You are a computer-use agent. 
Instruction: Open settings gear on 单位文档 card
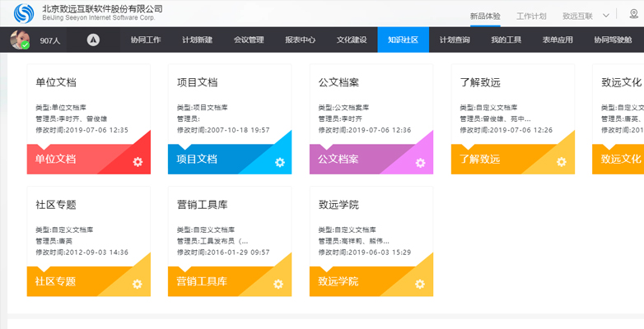point(138,162)
